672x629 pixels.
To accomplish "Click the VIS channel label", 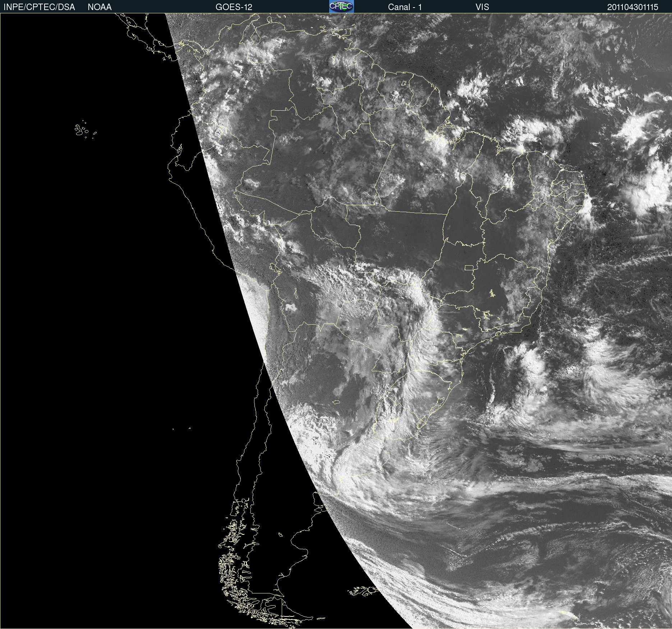I will [x=482, y=7].
